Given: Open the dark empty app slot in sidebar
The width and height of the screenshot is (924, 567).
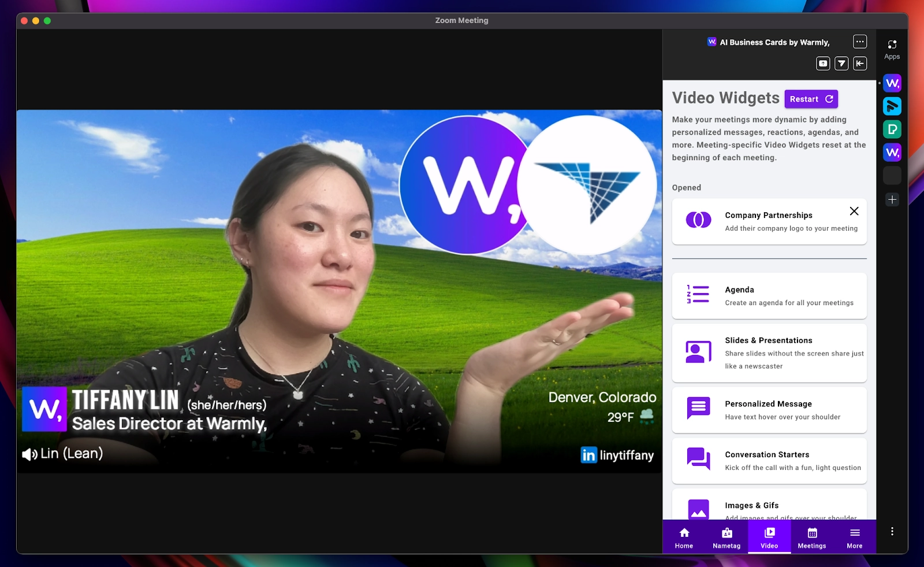Looking at the screenshot, I should click(892, 176).
